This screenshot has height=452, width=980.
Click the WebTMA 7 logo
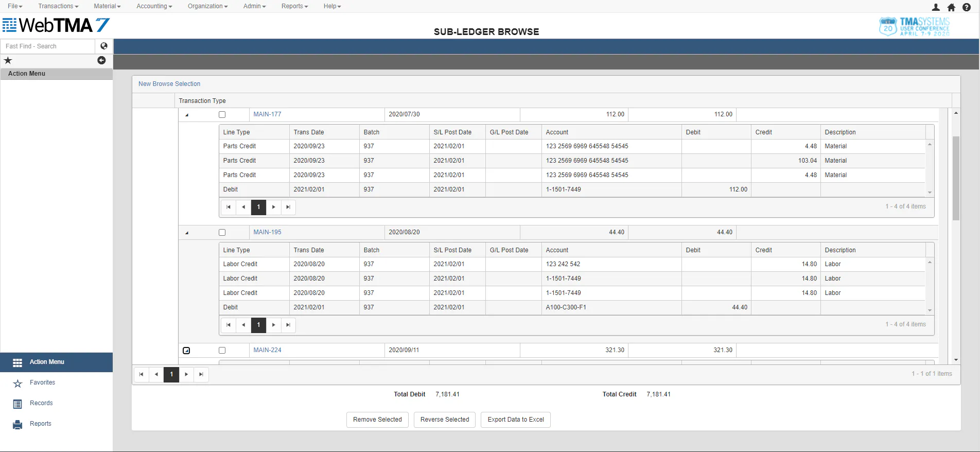[56, 25]
